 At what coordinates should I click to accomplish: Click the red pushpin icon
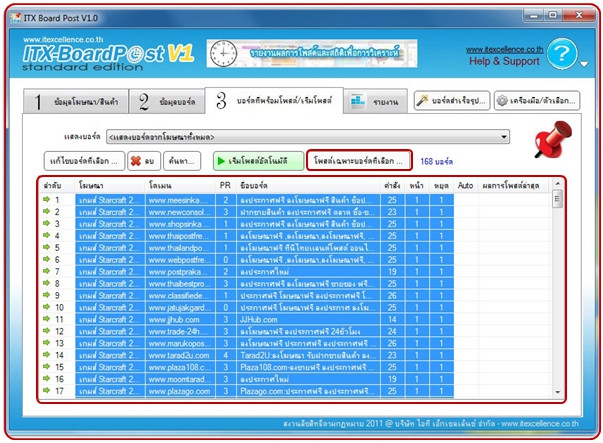pyautogui.click(x=553, y=139)
